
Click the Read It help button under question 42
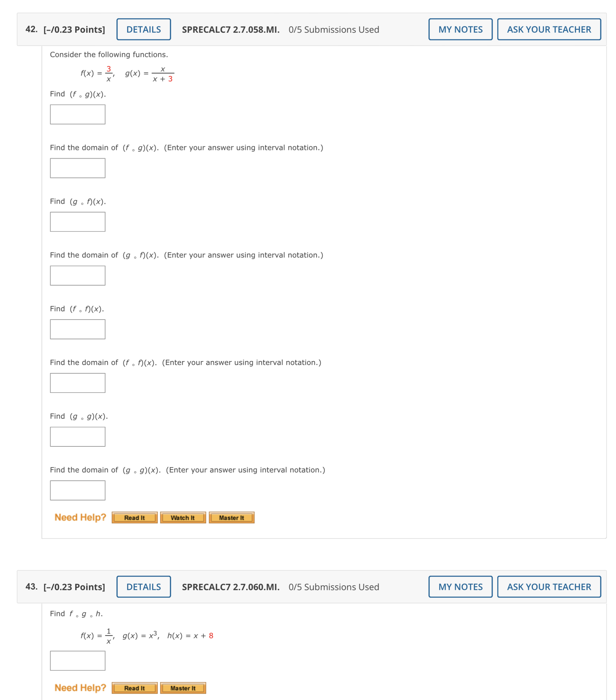pos(134,518)
